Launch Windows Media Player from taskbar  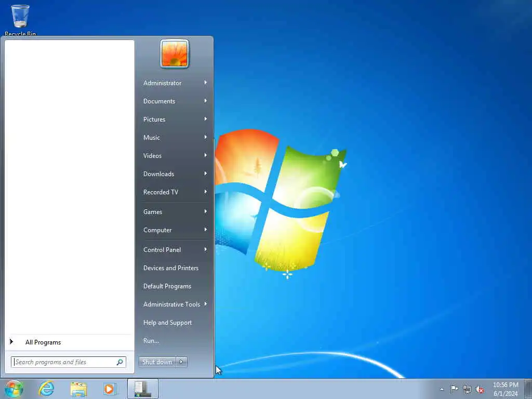click(110, 389)
